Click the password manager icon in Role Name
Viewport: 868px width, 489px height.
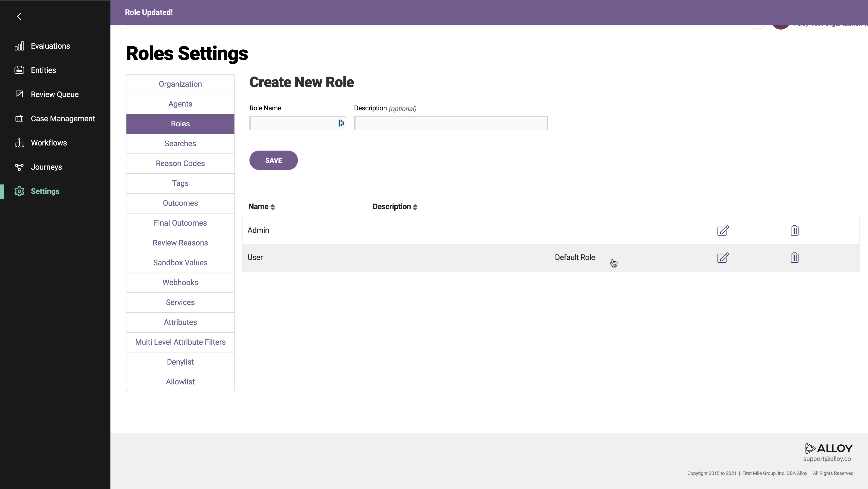(x=341, y=123)
